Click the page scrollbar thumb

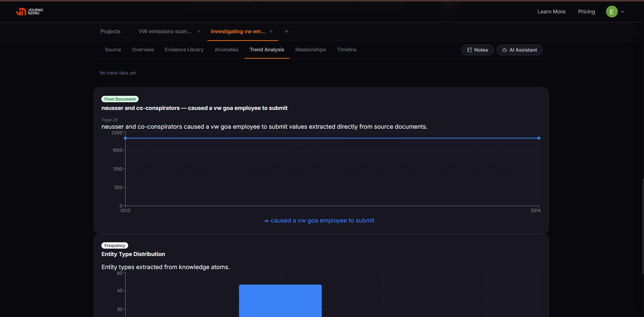click(643, 226)
